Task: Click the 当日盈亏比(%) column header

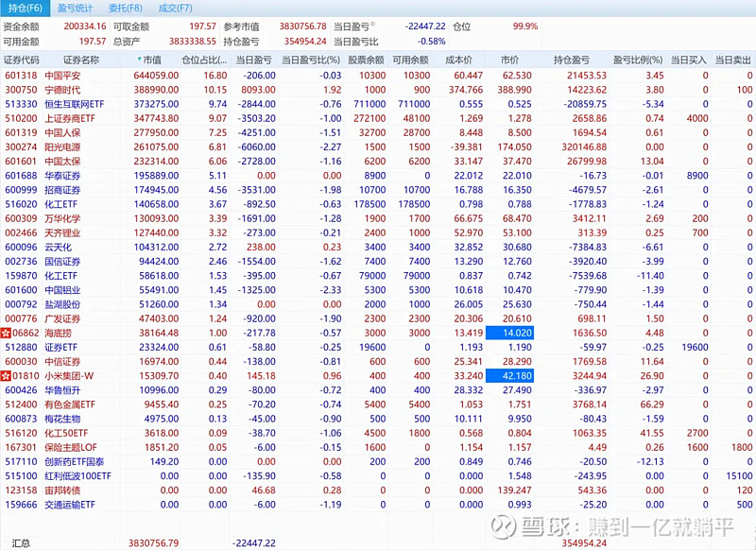Action: [311, 60]
